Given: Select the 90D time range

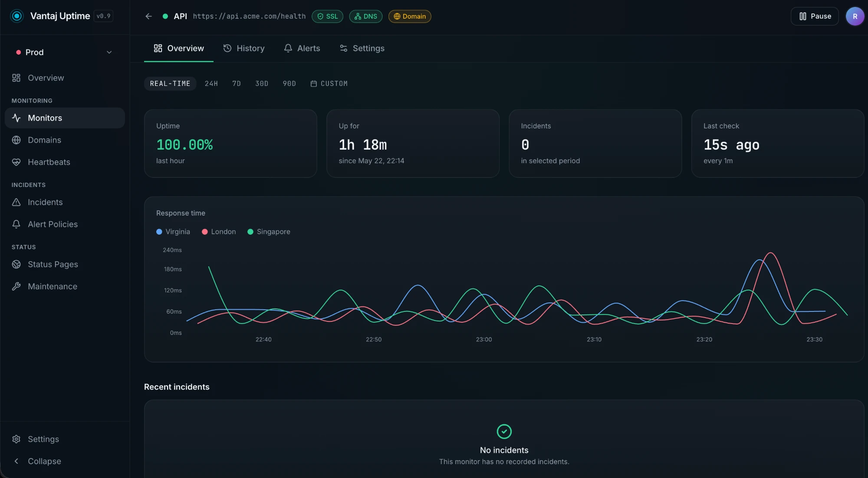Looking at the screenshot, I should tap(289, 83).
